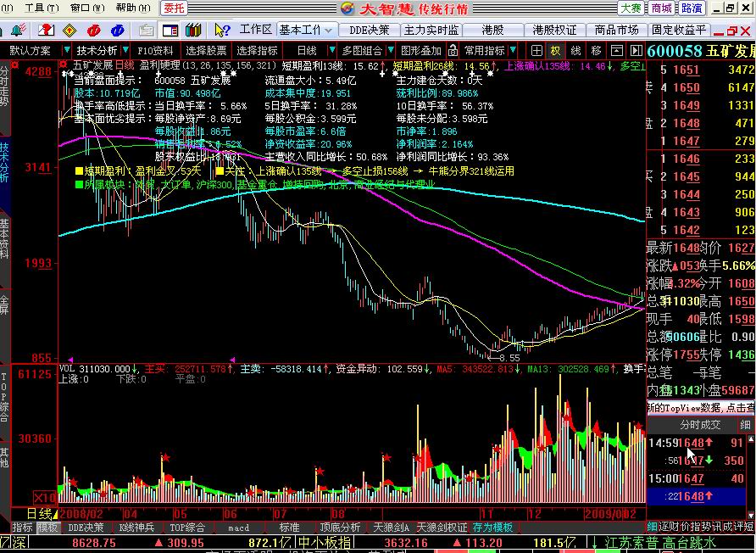Click the 商城 button

coord(661,8)
